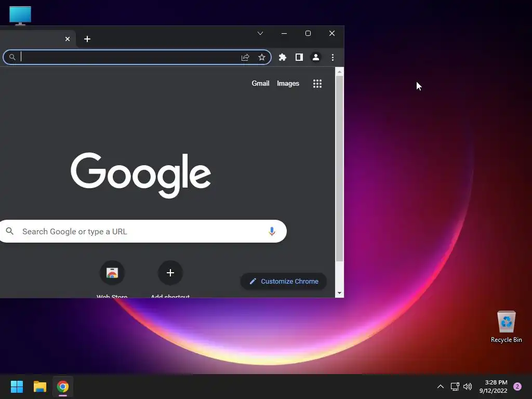Click Customize Chrome button
This screenshot has width=532, height=399.
[x=284, y=281]
